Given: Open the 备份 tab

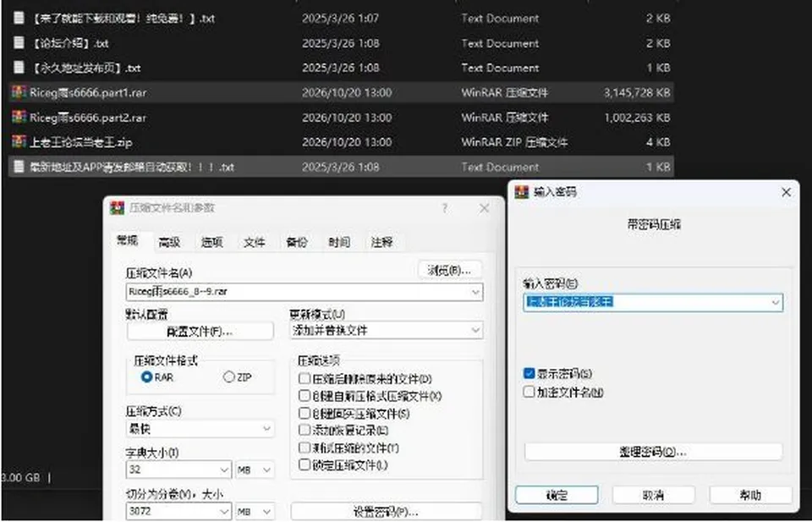Looking at the screenshot, I should [x=297, y=242].
